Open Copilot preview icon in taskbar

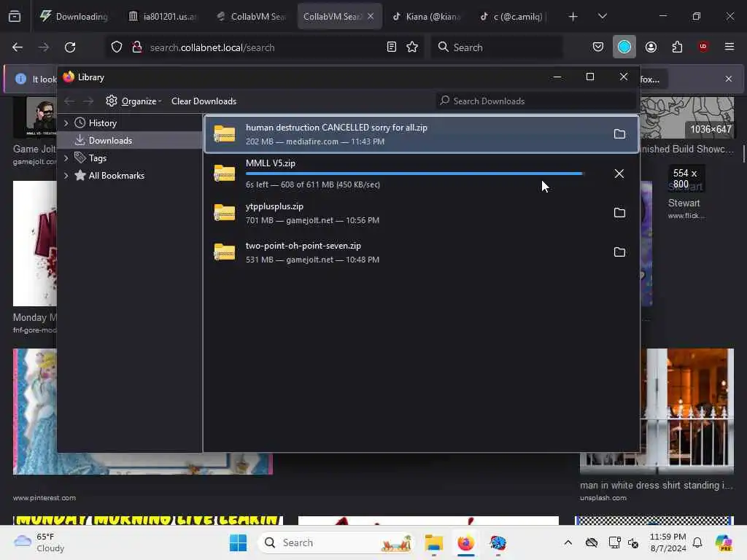click(724, 542)
